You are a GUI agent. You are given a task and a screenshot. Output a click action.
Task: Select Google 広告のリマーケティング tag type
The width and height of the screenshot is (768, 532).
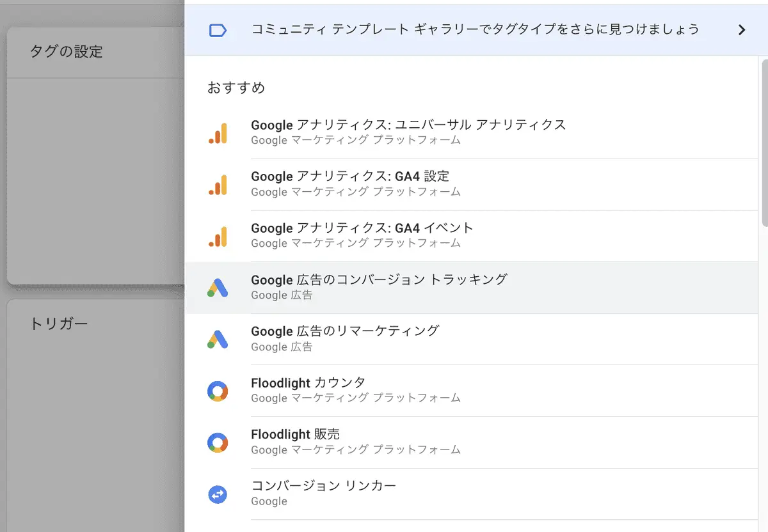(472, 340)
